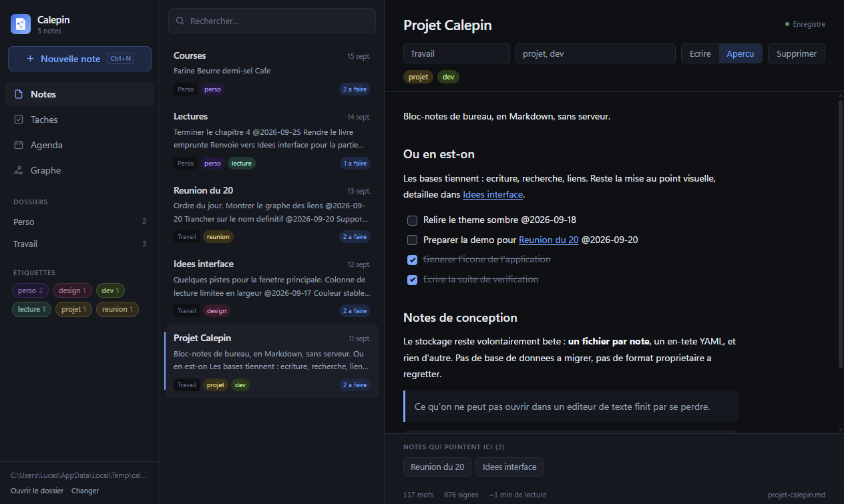Filter by projet tag in Etiquettes
The height and width of the screenshot is (504, 844).
[73, 309]
